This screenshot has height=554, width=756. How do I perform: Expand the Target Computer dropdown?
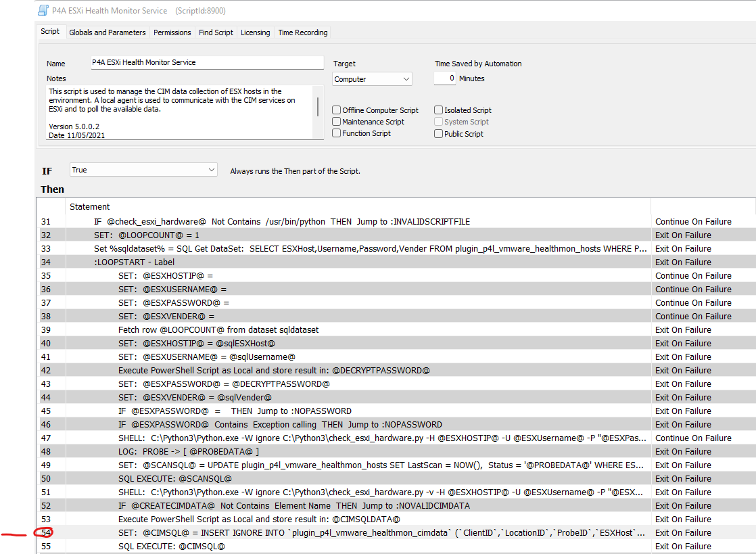coord(372,79)
